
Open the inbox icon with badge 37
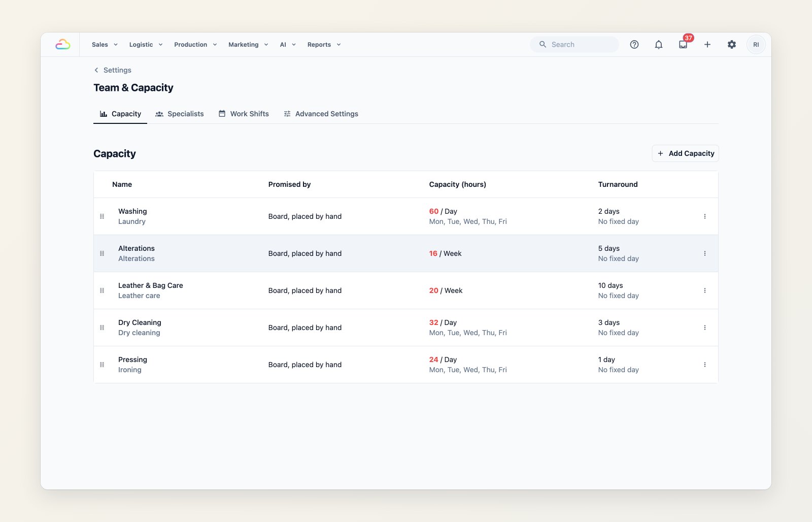[683, 45]
